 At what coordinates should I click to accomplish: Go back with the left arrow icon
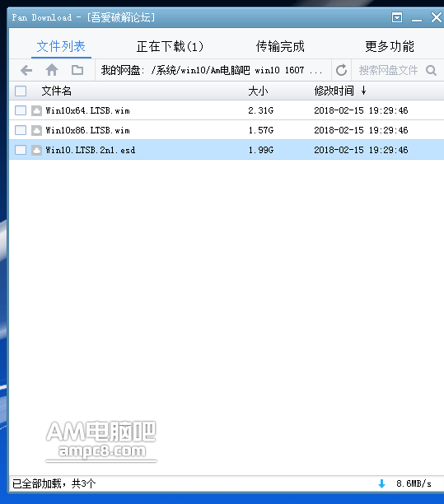pyautogui.click(x=26, y=70)
